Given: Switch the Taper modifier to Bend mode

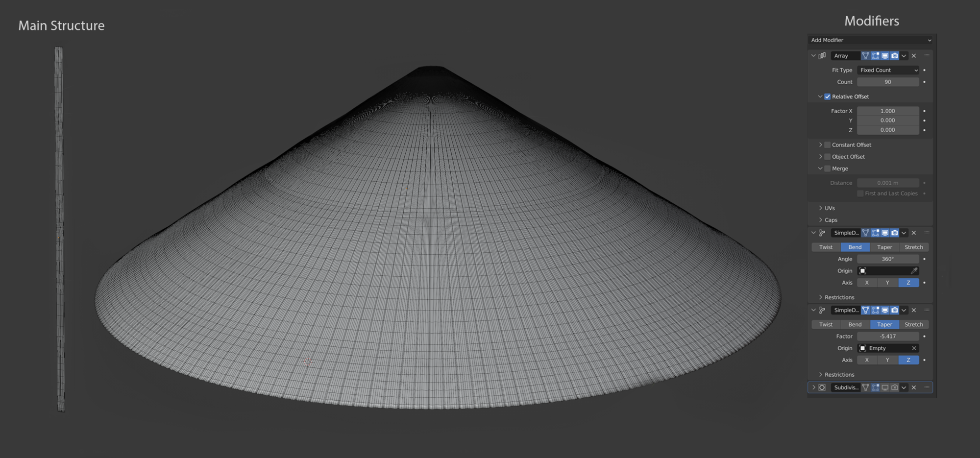Looking at the screenshot, I should click(855, 325).
